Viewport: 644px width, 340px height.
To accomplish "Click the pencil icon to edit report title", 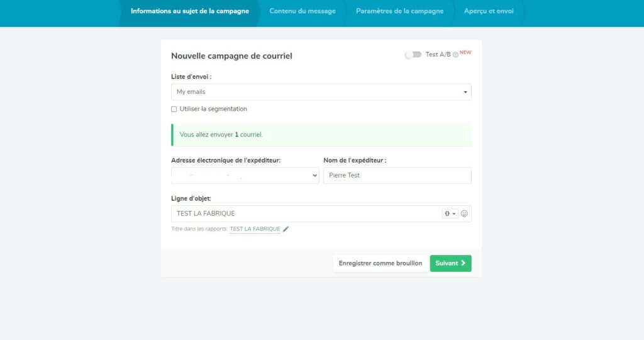I will coord(286,229).
